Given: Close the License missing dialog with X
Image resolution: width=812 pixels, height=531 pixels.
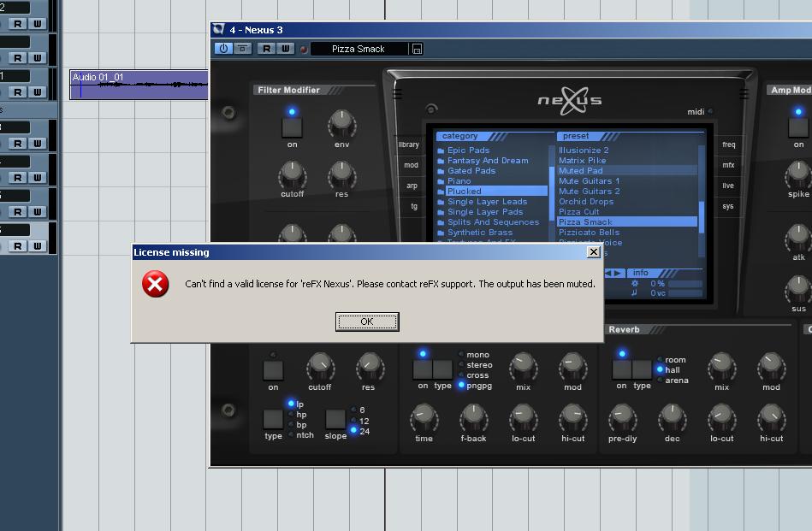Looking at the screenshot, I should coord(594,252).
